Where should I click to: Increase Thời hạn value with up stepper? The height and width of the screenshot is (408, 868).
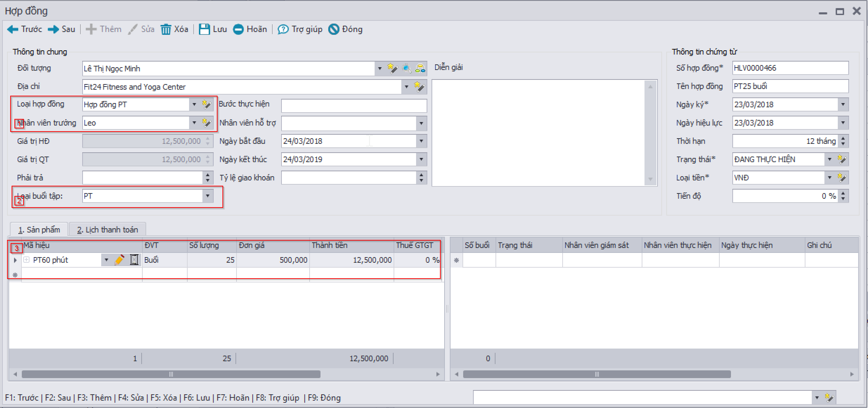click(x=843, y=139)
